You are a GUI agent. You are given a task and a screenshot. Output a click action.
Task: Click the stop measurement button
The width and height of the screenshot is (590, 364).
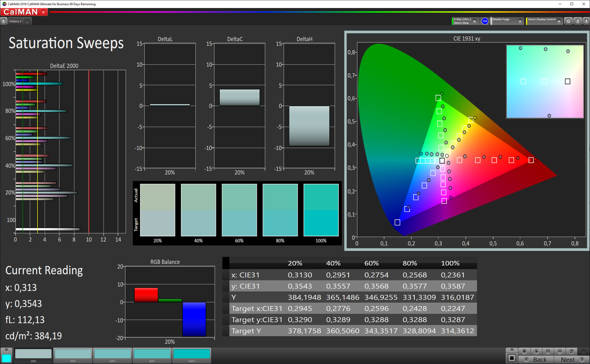[525, 351]
